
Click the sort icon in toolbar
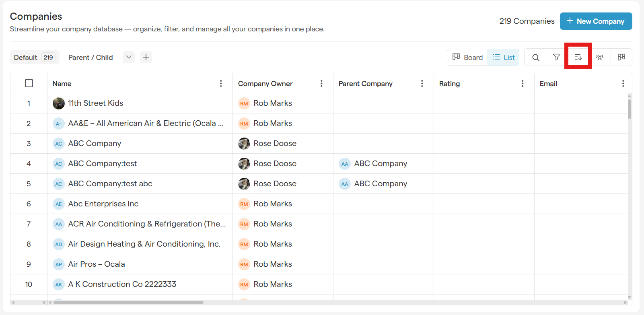pos(578,58)
